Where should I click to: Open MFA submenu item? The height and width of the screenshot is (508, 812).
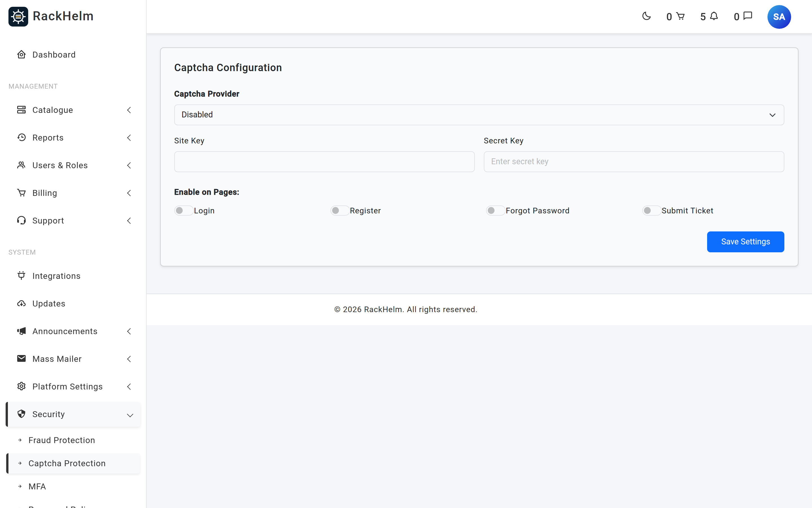click(74, 487)
